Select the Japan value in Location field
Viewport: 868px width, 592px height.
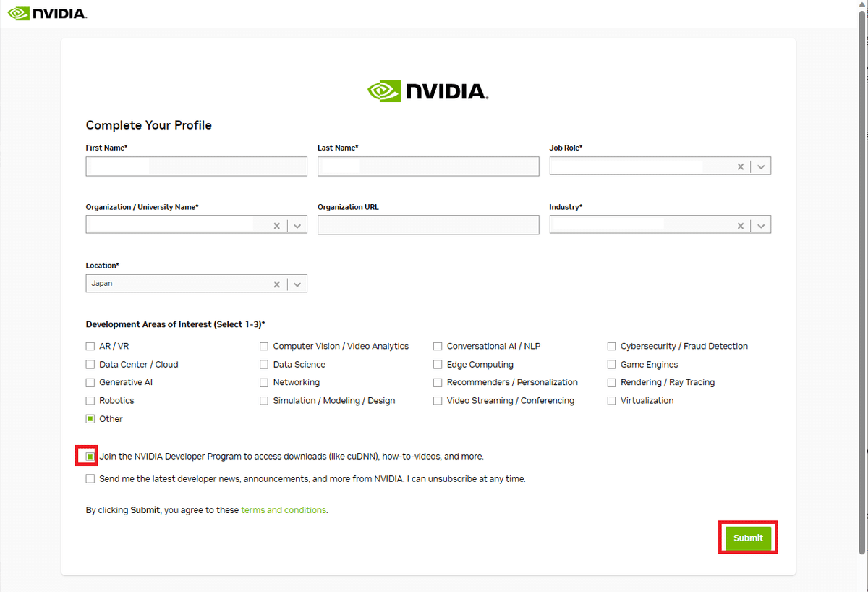(102, 284)
